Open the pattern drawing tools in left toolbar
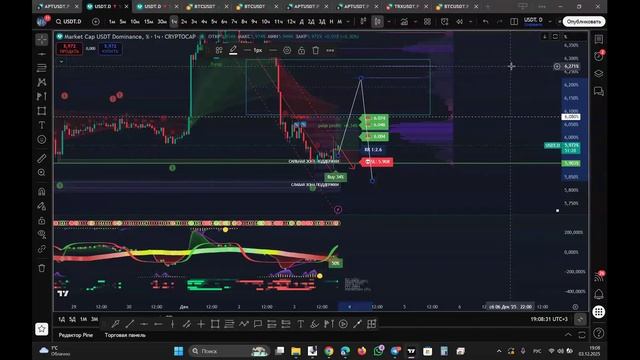This screenshot has height=360, width=640. pos(42,82)
